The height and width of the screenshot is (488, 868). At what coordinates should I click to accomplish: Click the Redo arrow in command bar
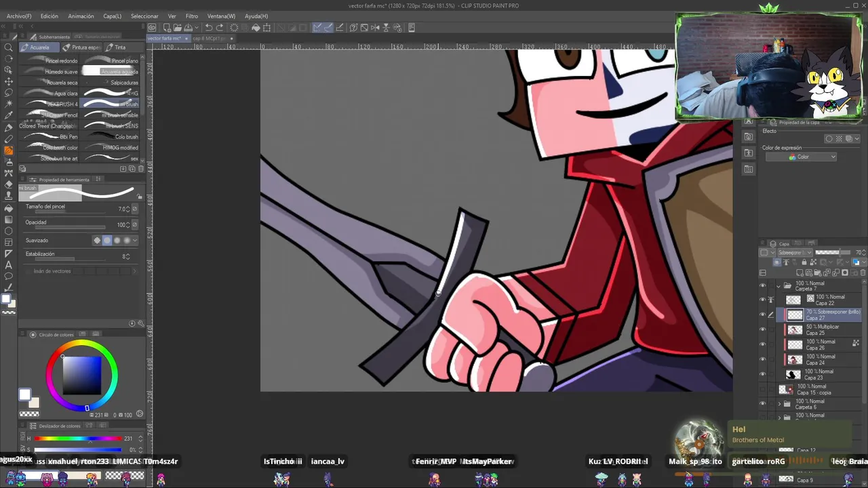[220, 28]
